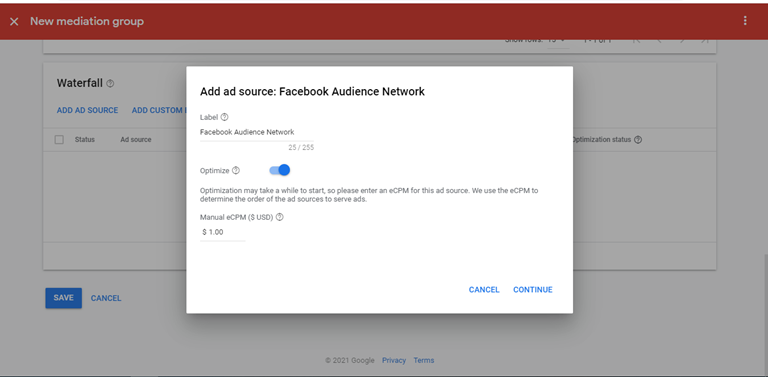
Task: Open the Terms footer link
Action: click(x=424, y=360)
